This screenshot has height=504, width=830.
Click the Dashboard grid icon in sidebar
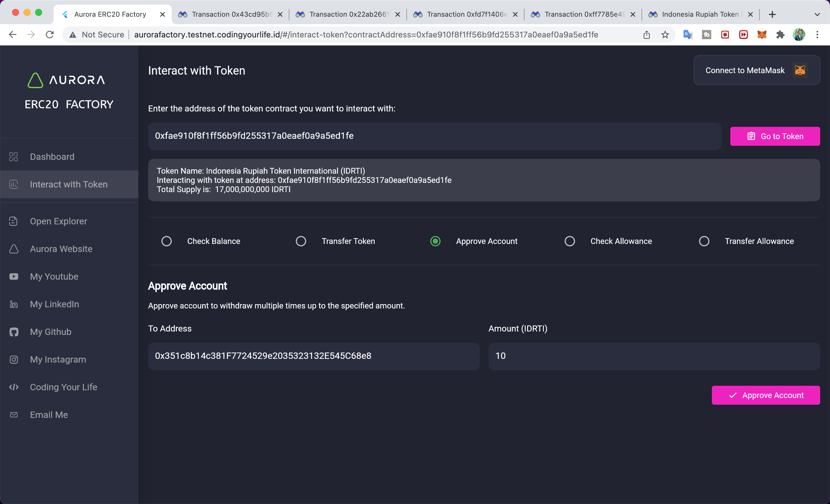[14, 157]
